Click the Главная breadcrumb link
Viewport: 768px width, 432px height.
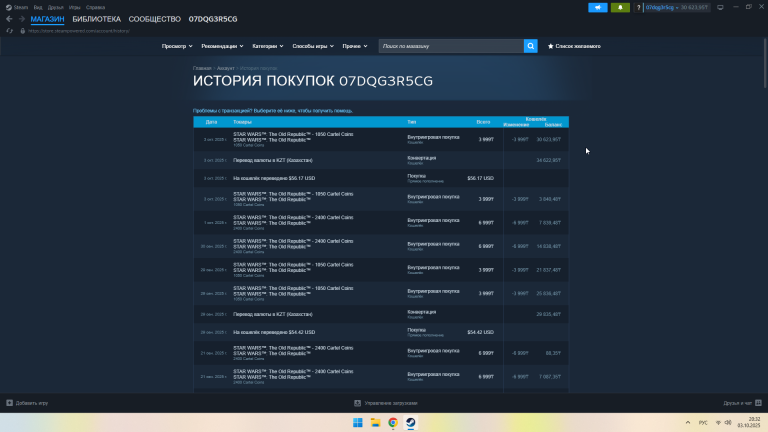pyautogui.click(x=202, y=68)
